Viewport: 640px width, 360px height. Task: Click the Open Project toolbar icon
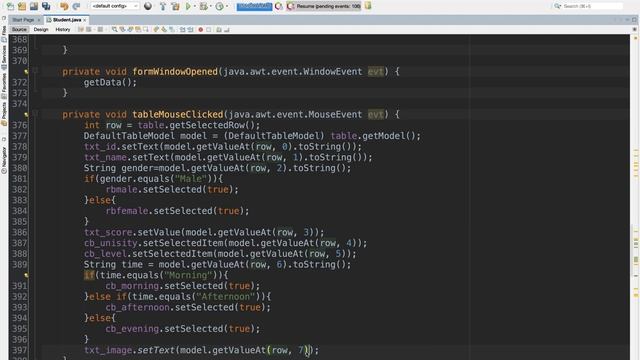coord(33,6)
